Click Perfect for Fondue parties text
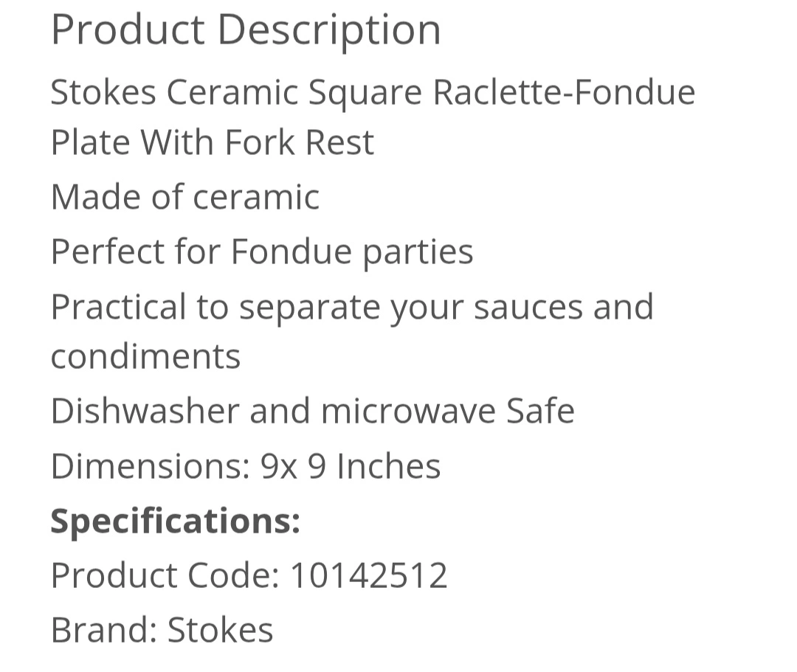 point(262,253)
